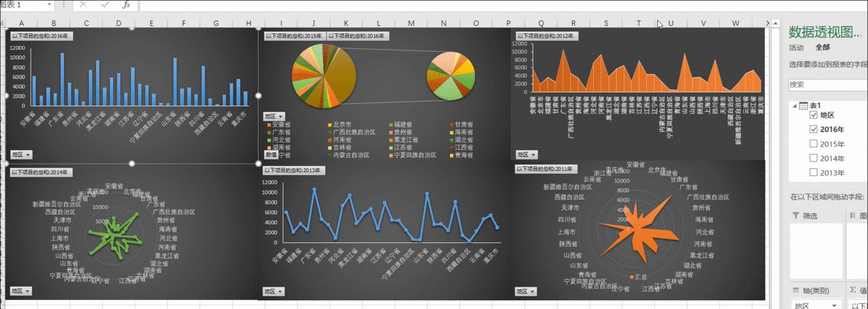Toggle the 地区 field checkbox

click(x=813, y=116)
